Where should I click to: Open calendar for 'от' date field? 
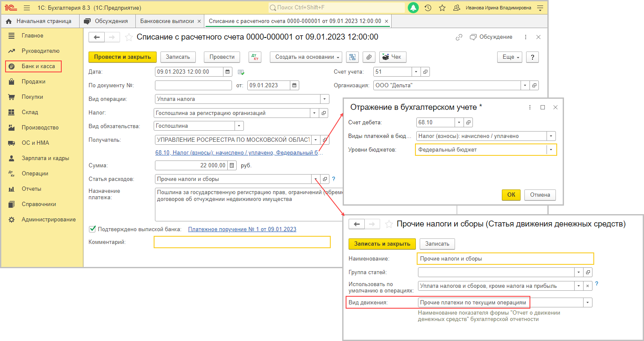pyautogui.click(x=295, y=86)
